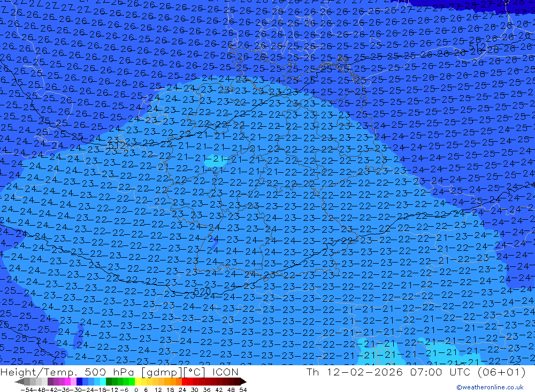Viewport: 535px width, 392px height.
Task: Click the '18' legend scale value
Action: (x=170, y=390)
